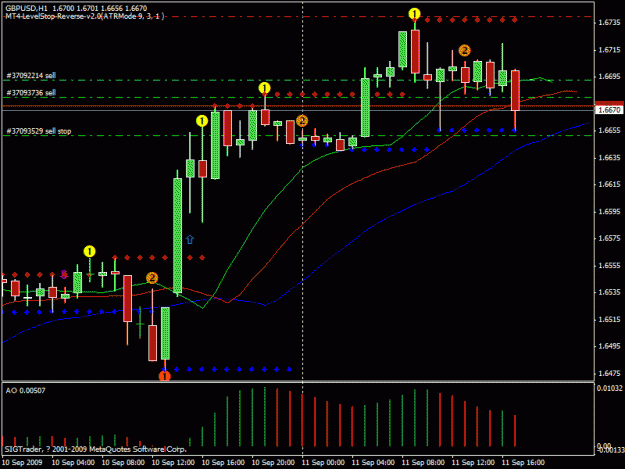Image resolution: width=625 pixels, height=469 pixels.
Task: Select the yellow 1 marker at the 1.6555 level
Action: pyautogui.click(x=89, y=251)
